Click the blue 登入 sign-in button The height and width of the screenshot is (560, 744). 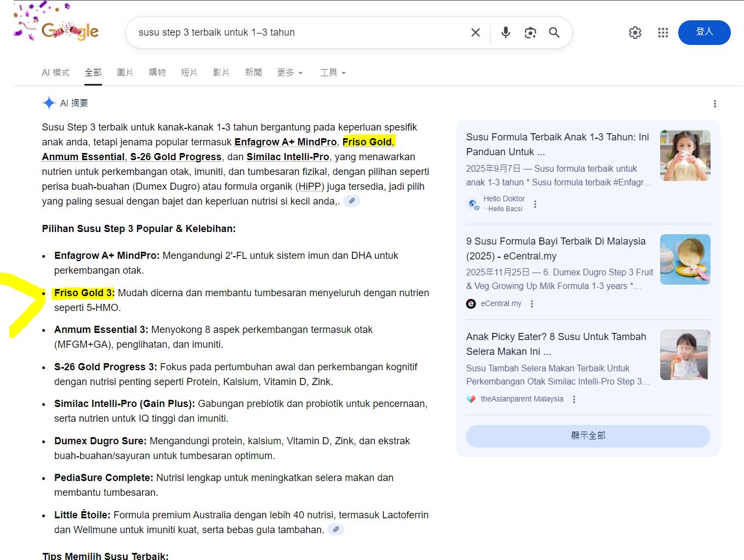(x=704, y=32)
